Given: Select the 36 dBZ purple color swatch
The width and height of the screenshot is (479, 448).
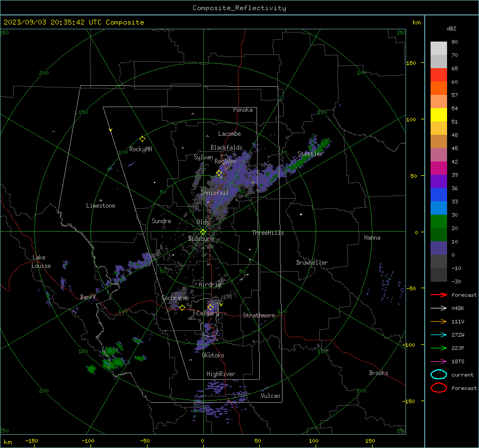Looking at the screenshot, I should 439,181.
